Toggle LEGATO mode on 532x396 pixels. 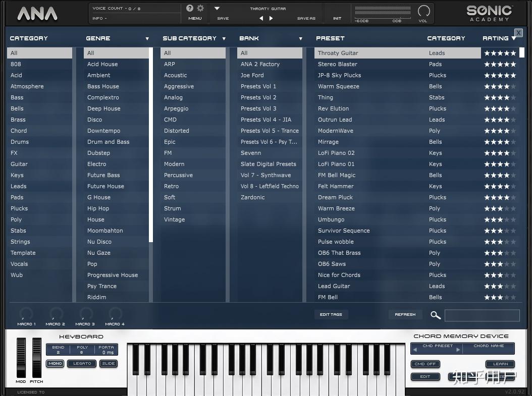click(82, 363)
